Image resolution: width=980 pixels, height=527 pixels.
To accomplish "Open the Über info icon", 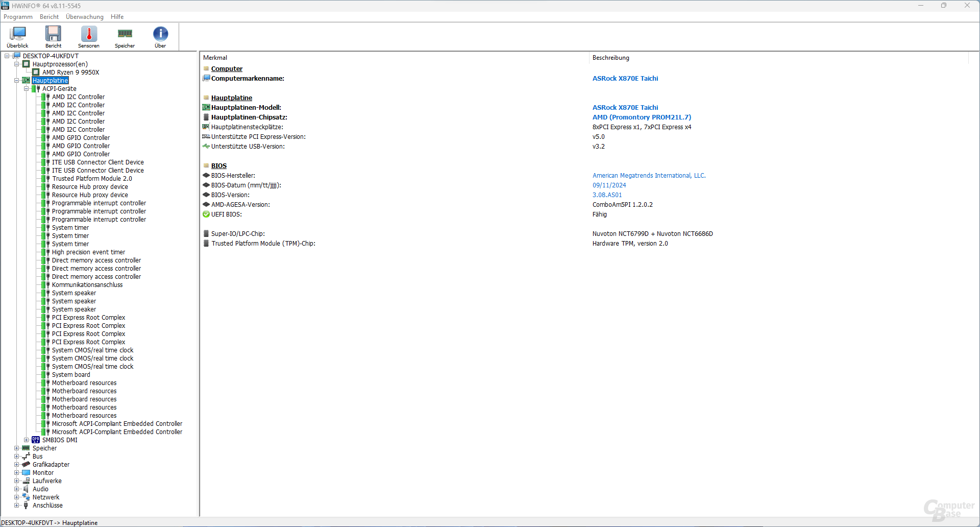I will (x=160, y=34).
